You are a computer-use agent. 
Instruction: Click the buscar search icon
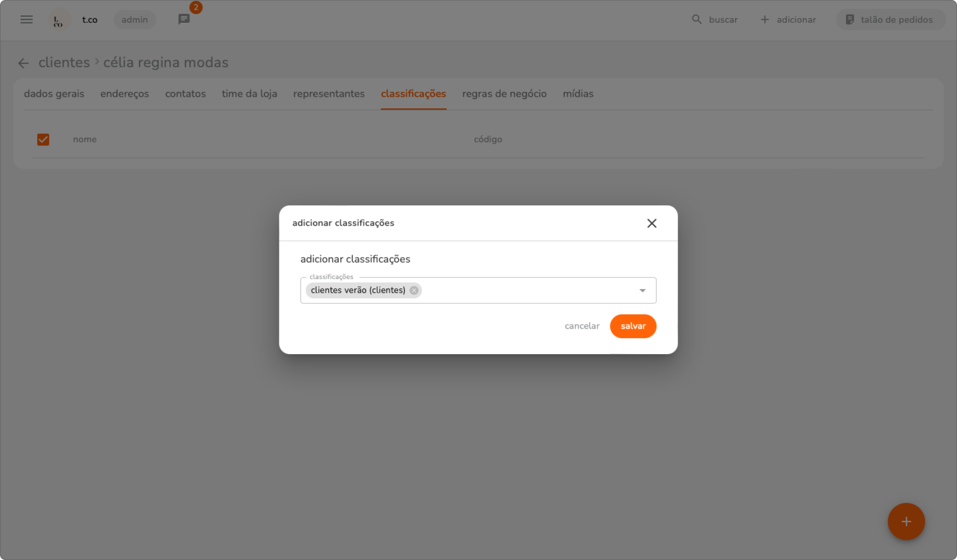point(696,20)
